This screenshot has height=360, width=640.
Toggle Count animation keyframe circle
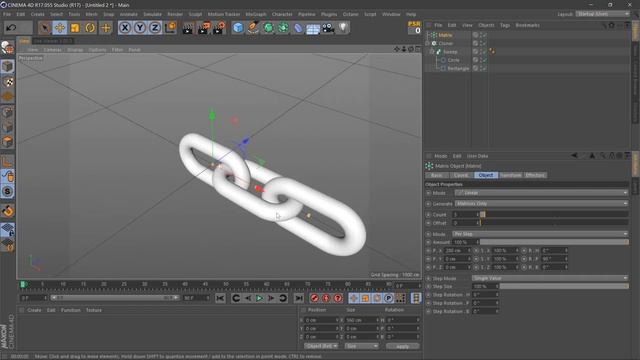pos(429,215)
